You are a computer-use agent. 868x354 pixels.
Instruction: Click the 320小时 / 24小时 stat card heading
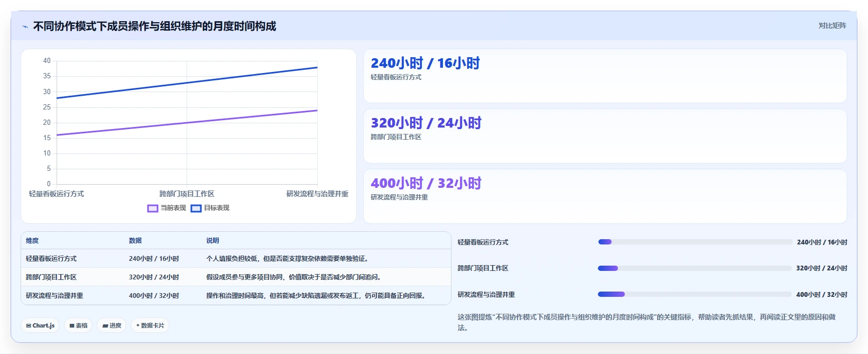pyautogui.click(x=426, y=123)
